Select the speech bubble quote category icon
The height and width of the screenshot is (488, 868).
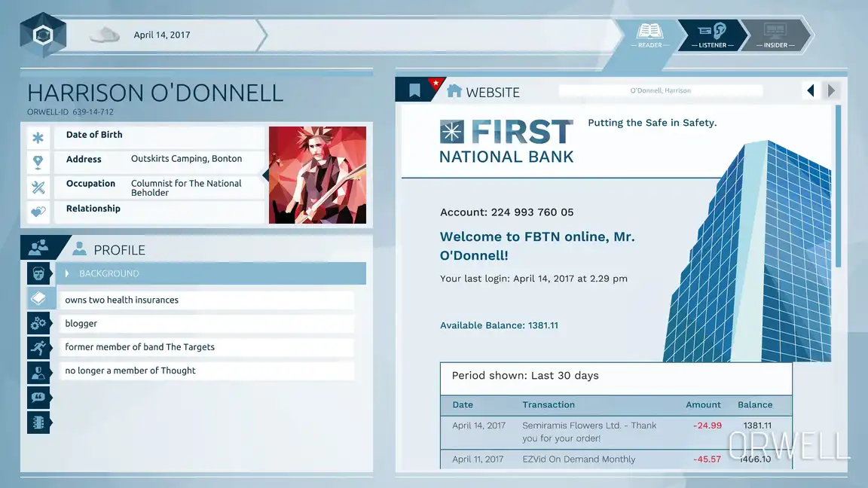[x=38, y=397]
